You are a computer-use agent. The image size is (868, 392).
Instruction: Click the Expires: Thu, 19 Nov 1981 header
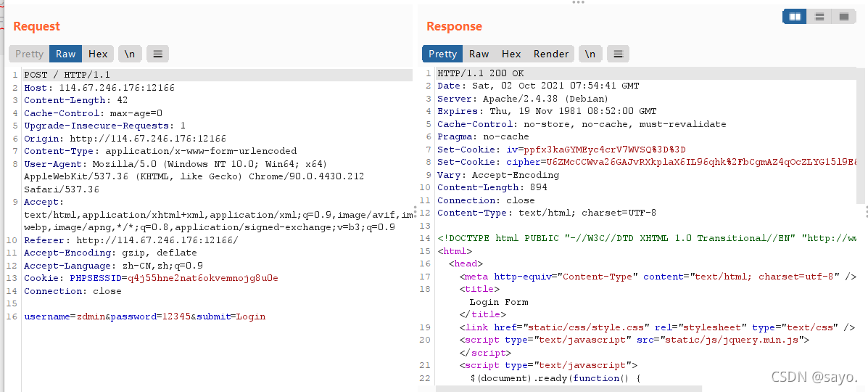click(547, 112)
